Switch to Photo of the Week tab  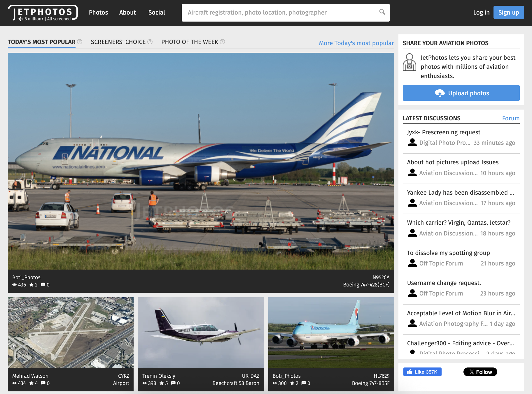click(190, 42)
